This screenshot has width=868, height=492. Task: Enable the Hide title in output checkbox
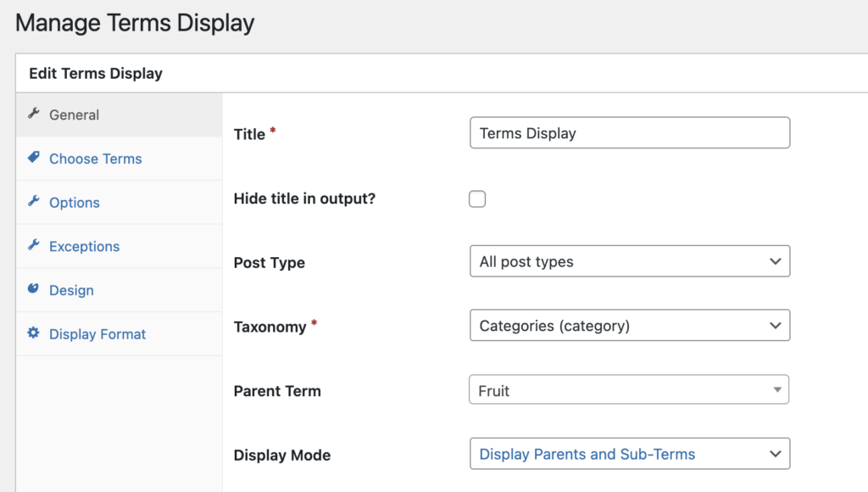point(477,198)
